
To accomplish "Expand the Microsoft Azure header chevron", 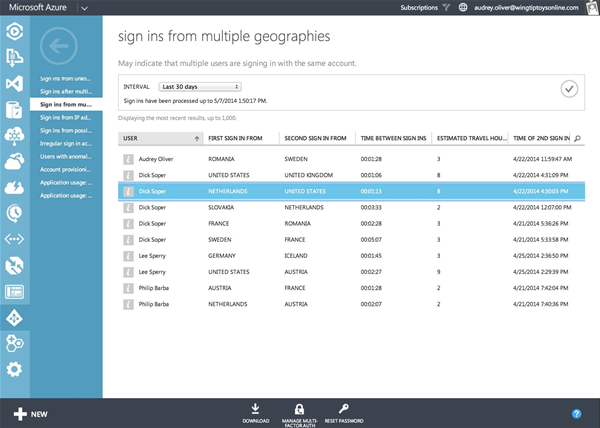I will pos(85,8).
